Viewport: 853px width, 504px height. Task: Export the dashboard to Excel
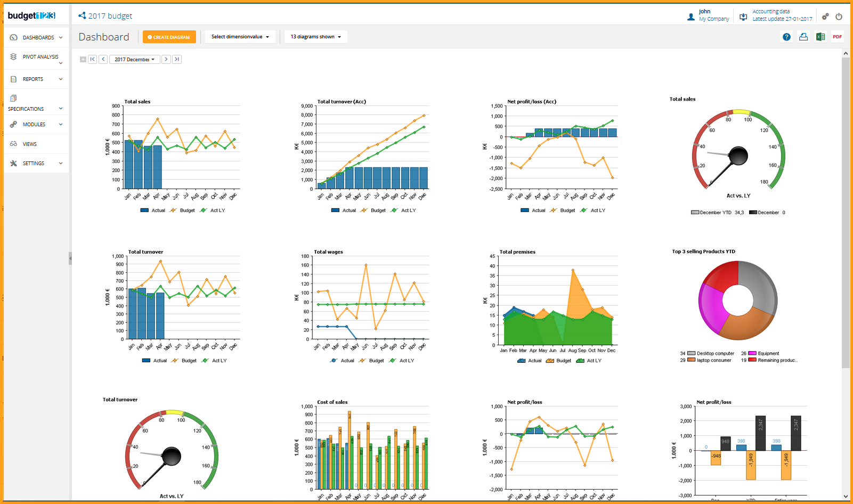pyautogui.click(x=820, y=37)
